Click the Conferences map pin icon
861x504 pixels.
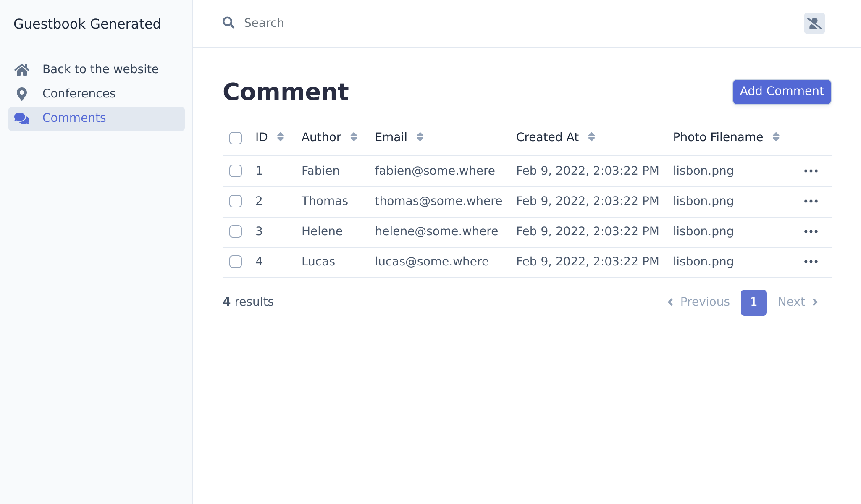coord(22,94)
